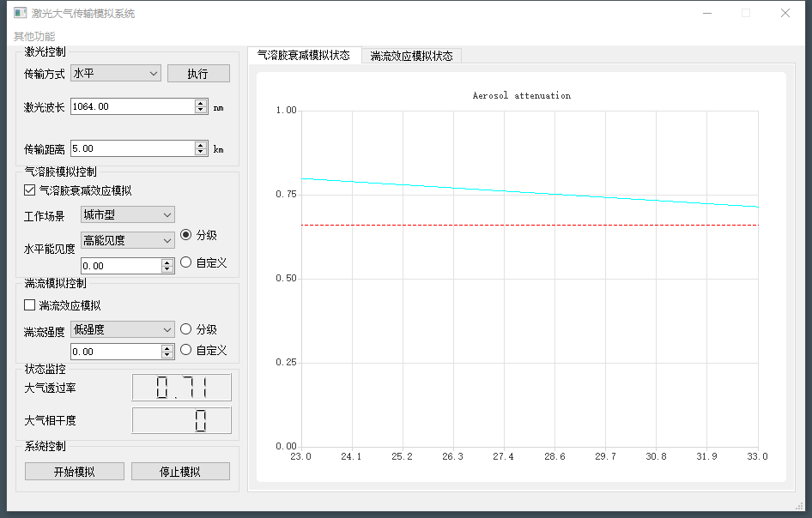Open the 其他功能 menu

coord(34,36)
